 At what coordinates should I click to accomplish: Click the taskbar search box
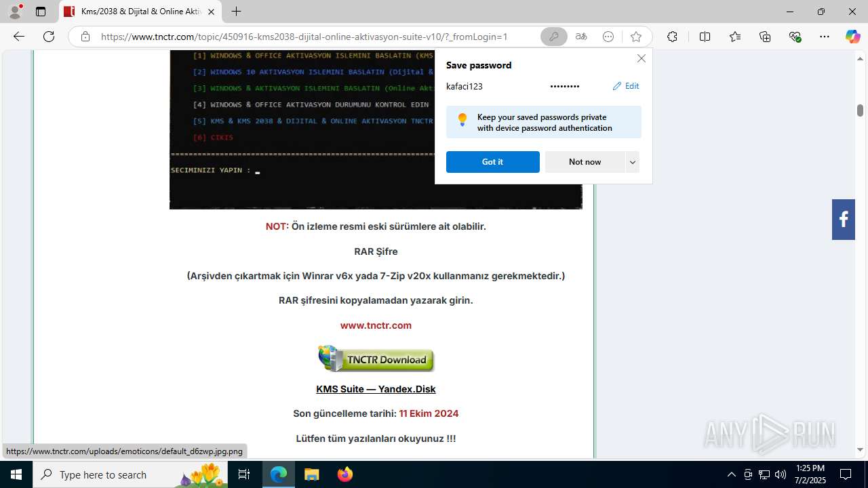click(130, 474)
